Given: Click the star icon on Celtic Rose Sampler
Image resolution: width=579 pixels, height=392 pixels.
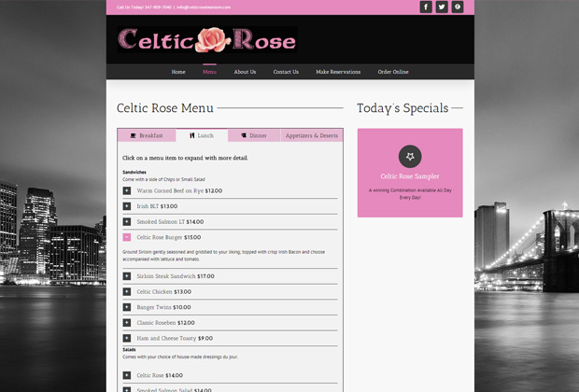Looking at the screenshot, I should coord(410,156).
